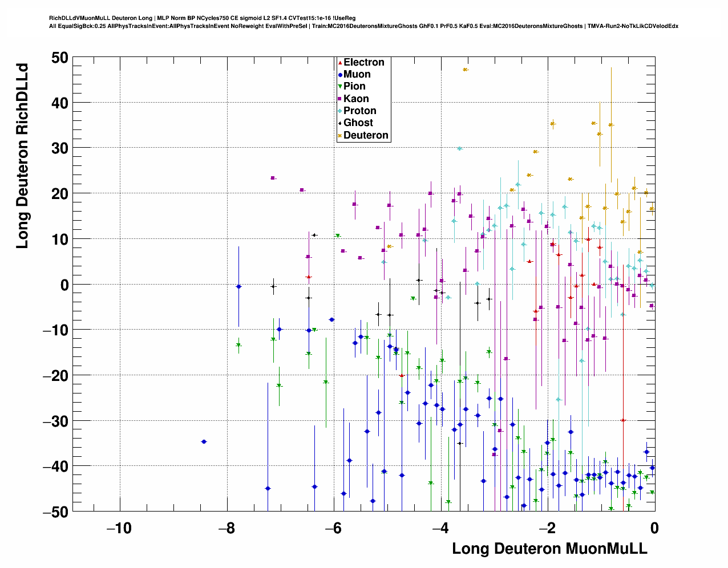Select the green Pion triangle legend marker
Screen dimensions: 728x568
click(340, 87)
